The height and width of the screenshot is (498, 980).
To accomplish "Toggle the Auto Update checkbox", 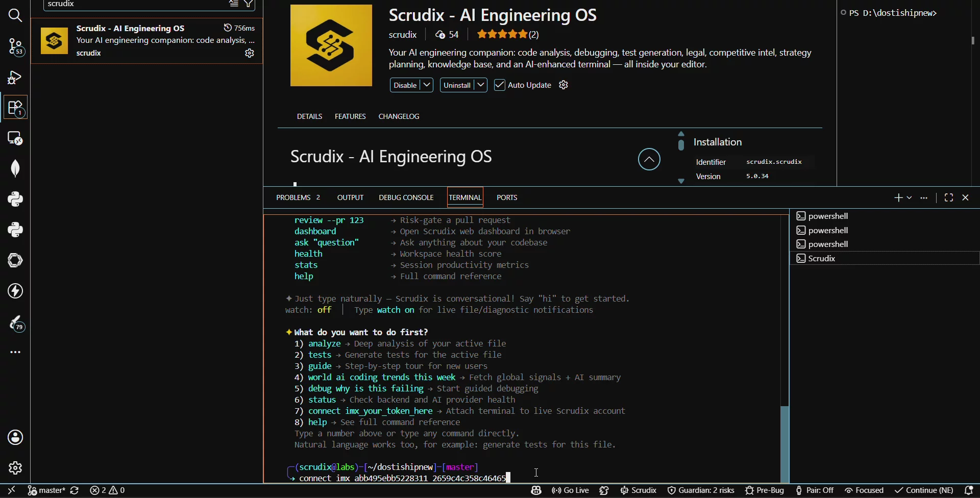I will click(x=500, y=85).
